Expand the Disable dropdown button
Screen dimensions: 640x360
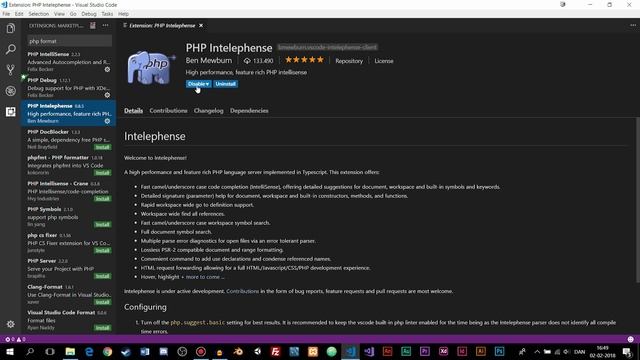[198, 84]
